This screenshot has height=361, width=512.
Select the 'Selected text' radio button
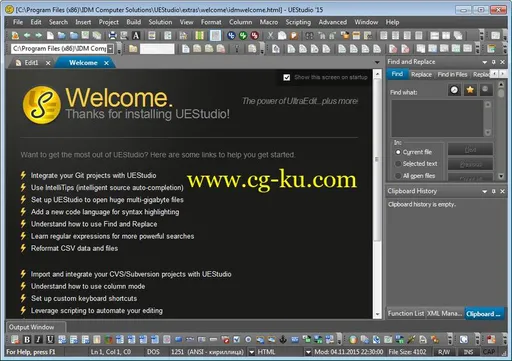398,164
